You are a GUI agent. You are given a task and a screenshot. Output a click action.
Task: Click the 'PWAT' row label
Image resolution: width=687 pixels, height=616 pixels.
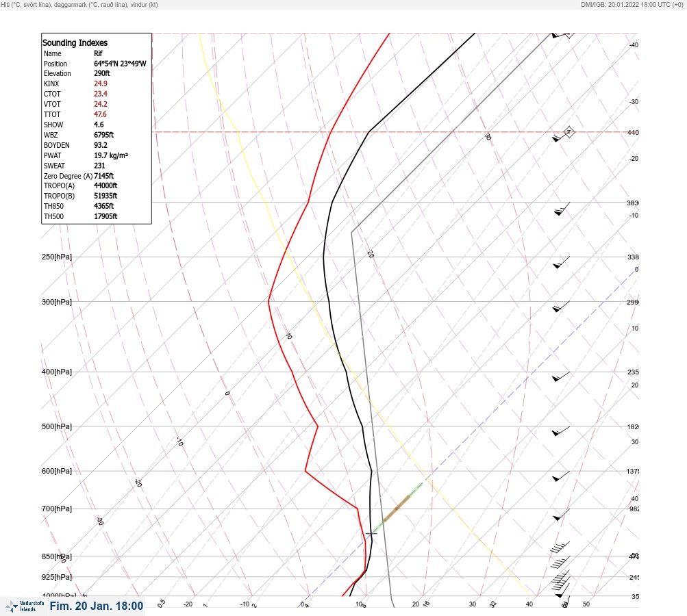[x=53, y=155]
